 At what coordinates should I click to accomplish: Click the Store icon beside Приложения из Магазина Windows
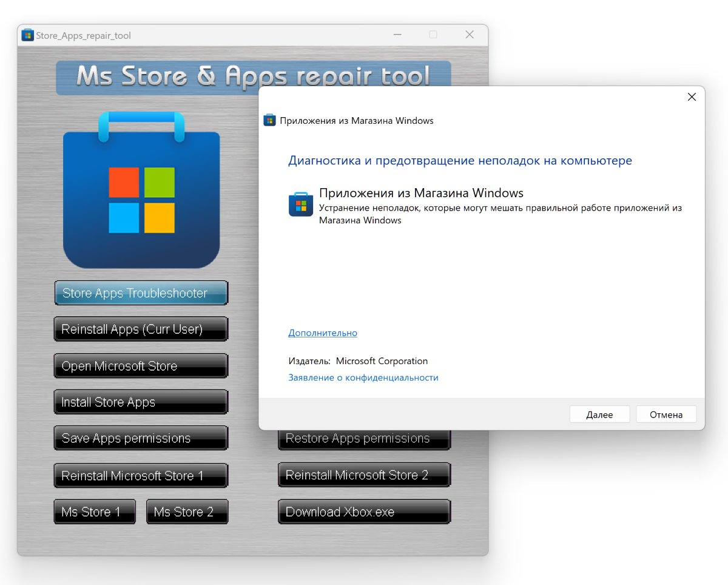(x=301, y=205)
